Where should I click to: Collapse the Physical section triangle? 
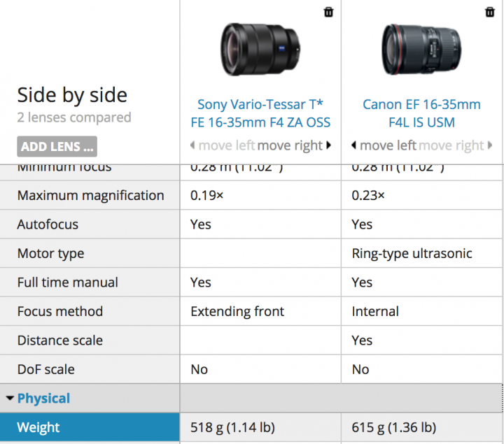click(x=10, y=399)
